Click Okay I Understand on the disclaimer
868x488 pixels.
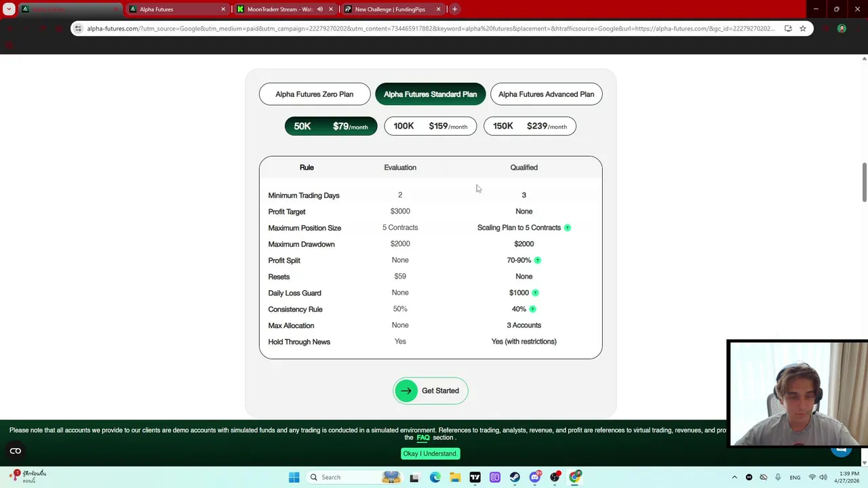tap(430, 453)
